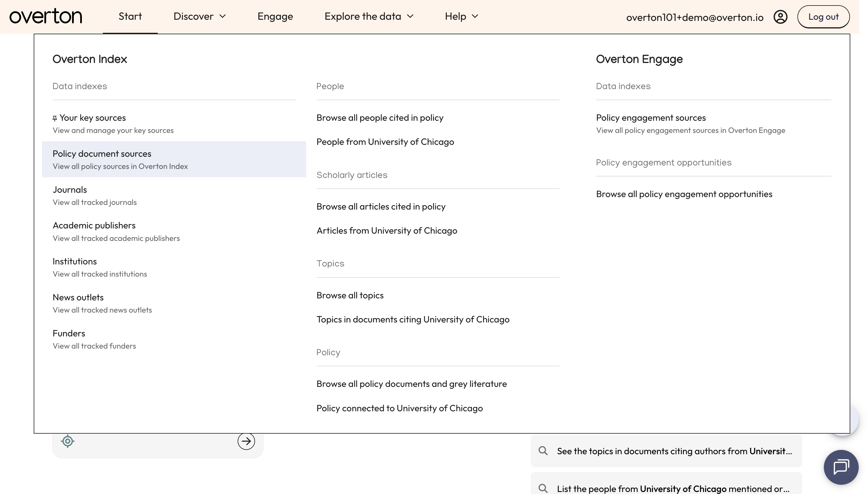Open Articles from University of Chicago

click(387, 231)
